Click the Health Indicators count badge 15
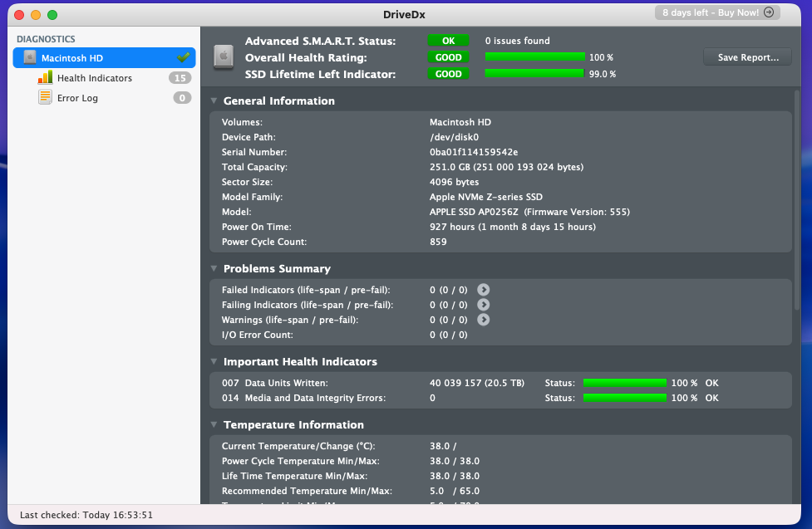This screenshot has height=529, width=812. click(180, 78)
